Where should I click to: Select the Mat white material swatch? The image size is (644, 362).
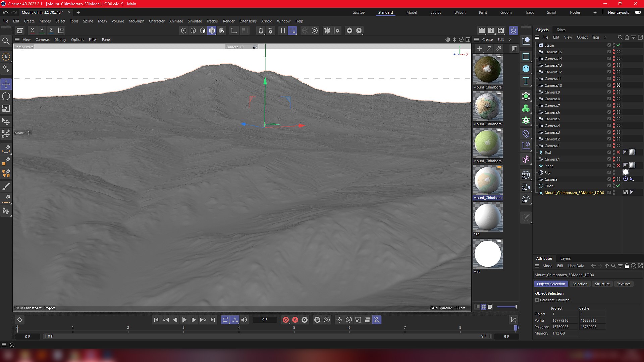(x=487, y=254)
